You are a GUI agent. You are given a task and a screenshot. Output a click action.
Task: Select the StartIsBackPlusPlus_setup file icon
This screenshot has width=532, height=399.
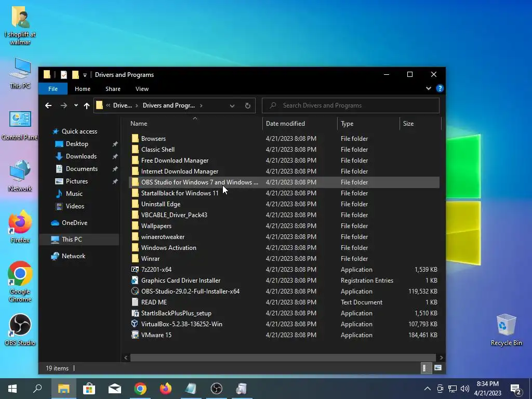[135, 313]
